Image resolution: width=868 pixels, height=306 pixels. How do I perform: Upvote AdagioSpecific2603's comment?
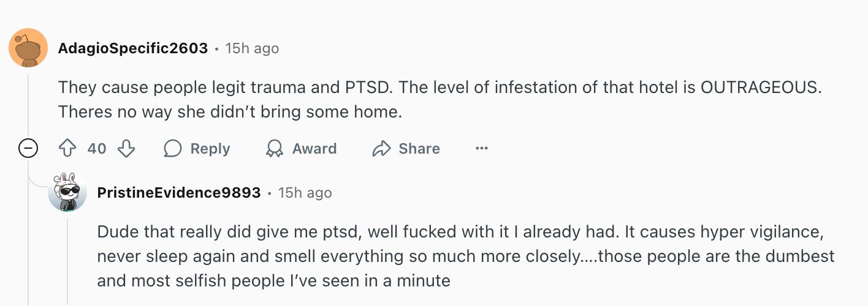point(66,149)
